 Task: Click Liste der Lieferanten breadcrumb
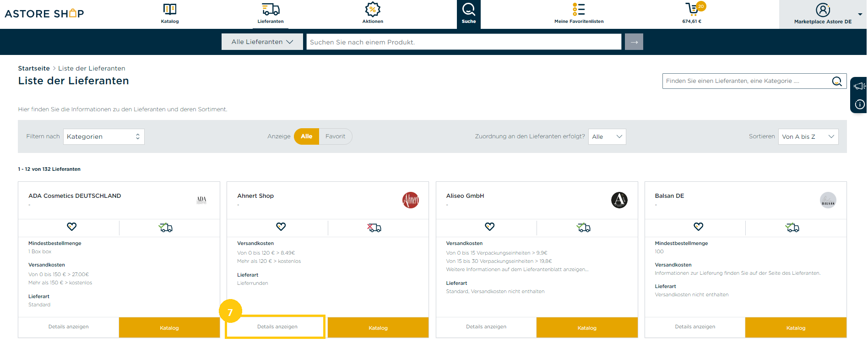[92, 68]
